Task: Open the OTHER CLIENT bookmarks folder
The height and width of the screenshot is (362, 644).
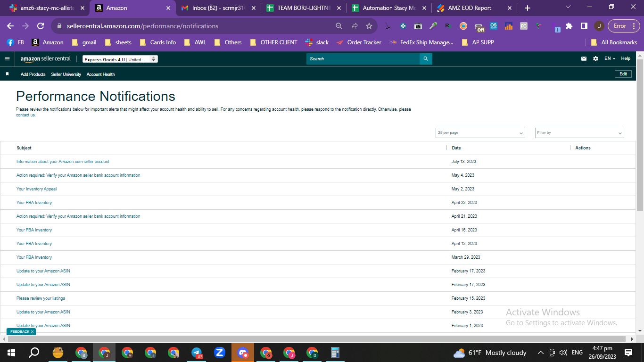Action: coord(274,42)
